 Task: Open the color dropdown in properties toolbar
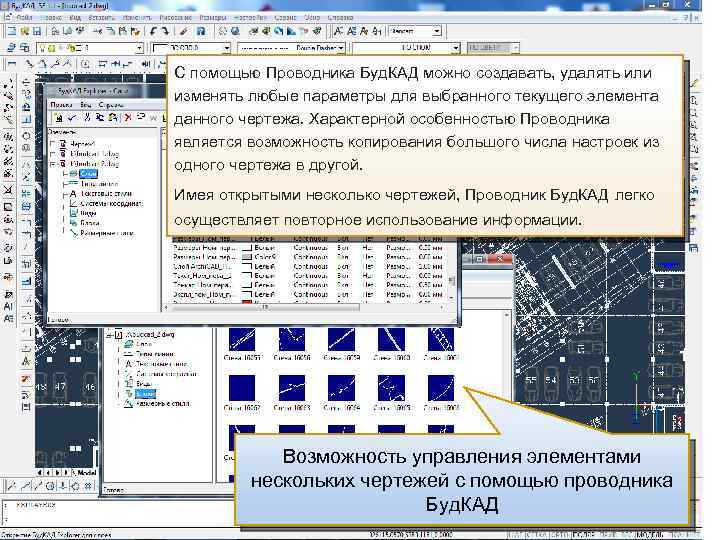[227, 47]
